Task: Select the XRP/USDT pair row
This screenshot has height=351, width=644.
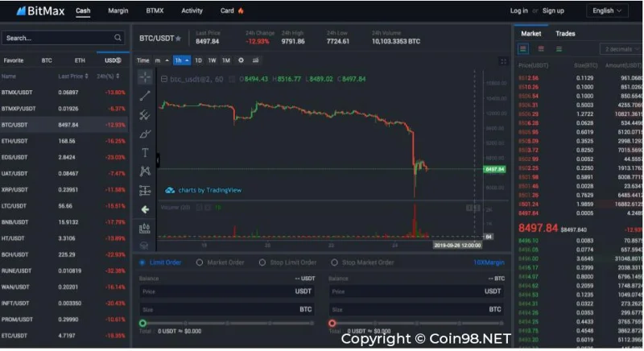Action: pos(64,190)
